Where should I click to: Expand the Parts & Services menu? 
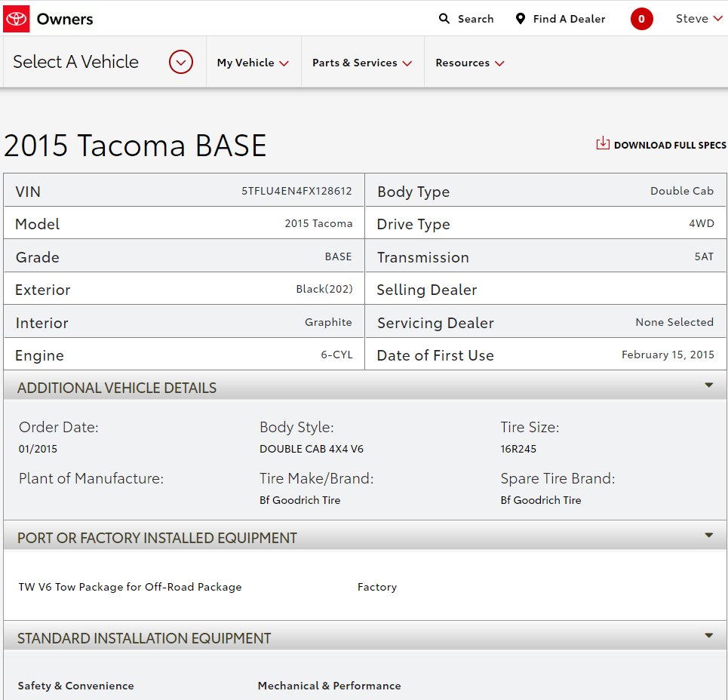coord(362,63)
